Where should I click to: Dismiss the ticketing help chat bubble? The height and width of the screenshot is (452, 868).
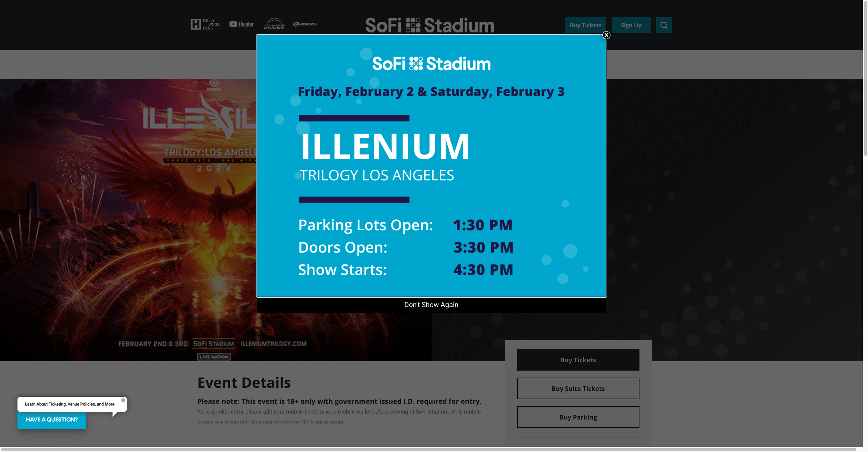pos(123,400)
